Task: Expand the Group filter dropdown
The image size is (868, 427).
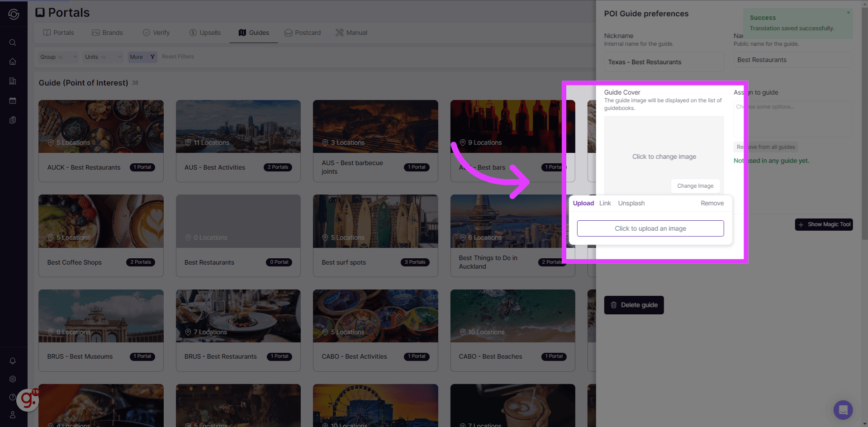Action: [58, 57]
